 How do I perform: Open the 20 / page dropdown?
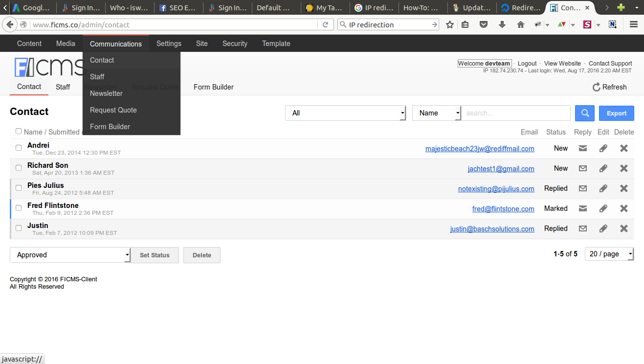(x=609, y=254)
